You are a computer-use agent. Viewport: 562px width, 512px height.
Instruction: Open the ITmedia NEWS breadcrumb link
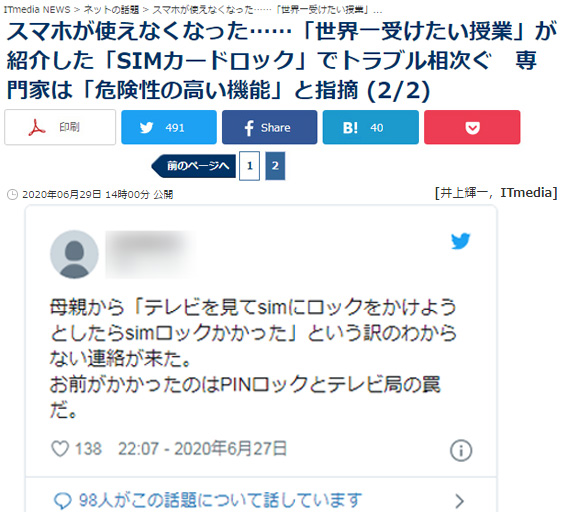point(37,10)
